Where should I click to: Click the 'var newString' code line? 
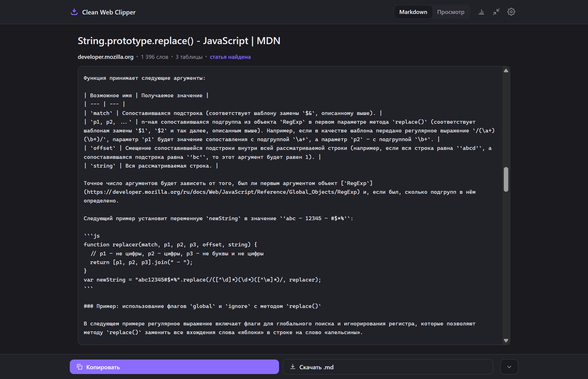tap(202, 280)
